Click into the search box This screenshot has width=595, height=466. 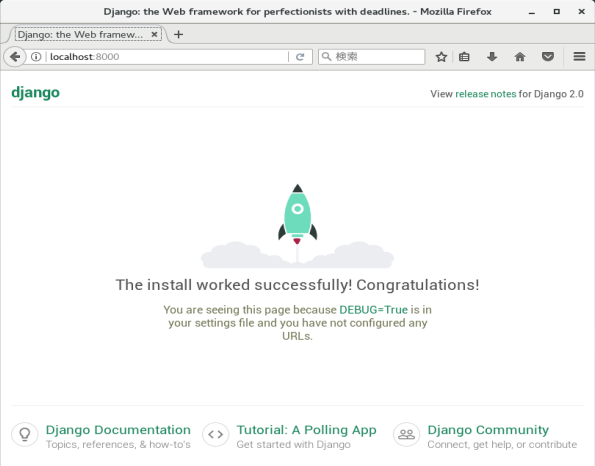click(x=371, y=57)
